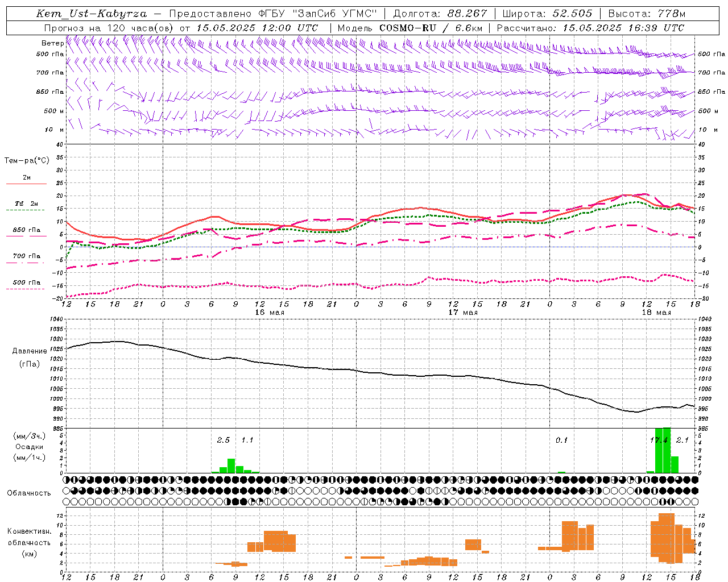Click the tallest green precipitation bar on 18 мая
728x582 pixels.
(667, 450)
